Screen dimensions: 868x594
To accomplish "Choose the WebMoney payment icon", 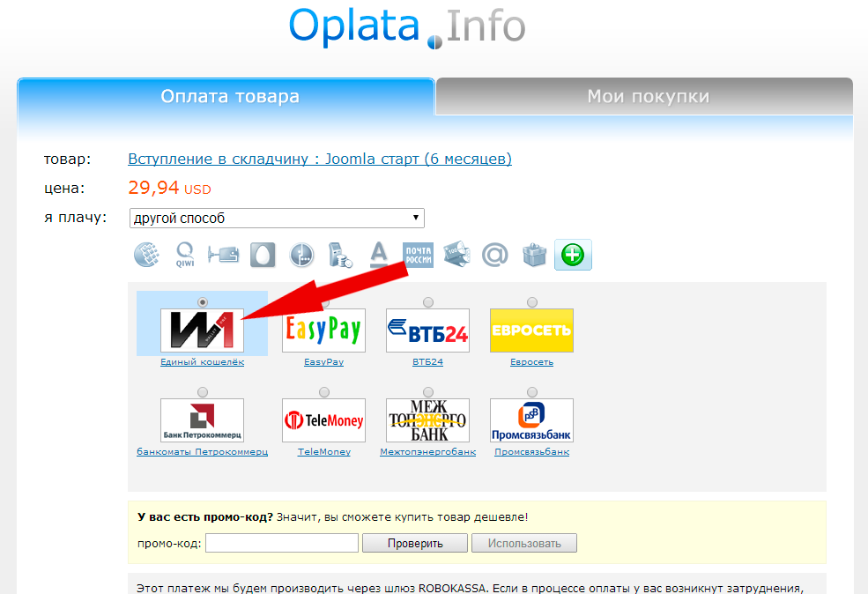I will [146, 255].
